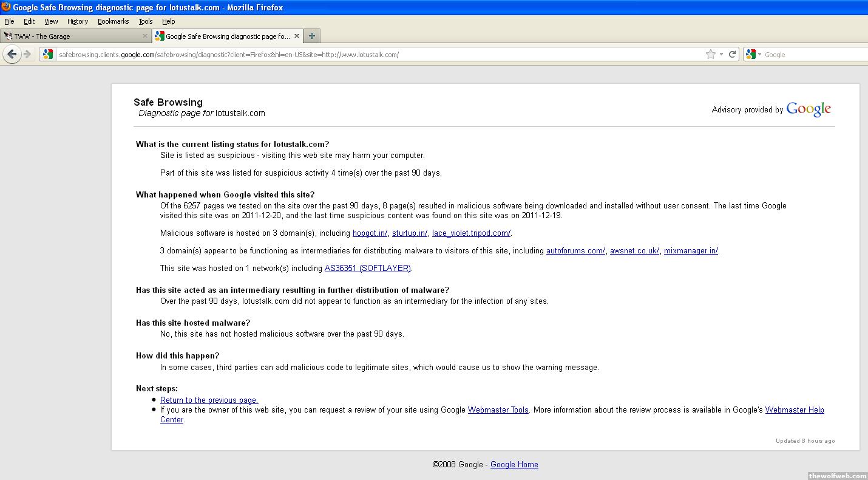Open a new tab with the plus button

tap(311, 36)
